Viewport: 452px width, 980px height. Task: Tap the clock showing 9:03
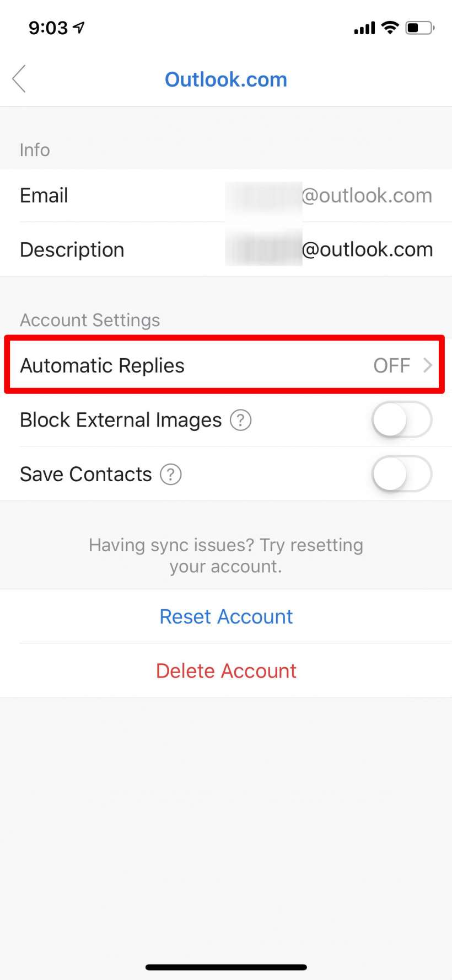pyautogui.click(x=47, y=27)
